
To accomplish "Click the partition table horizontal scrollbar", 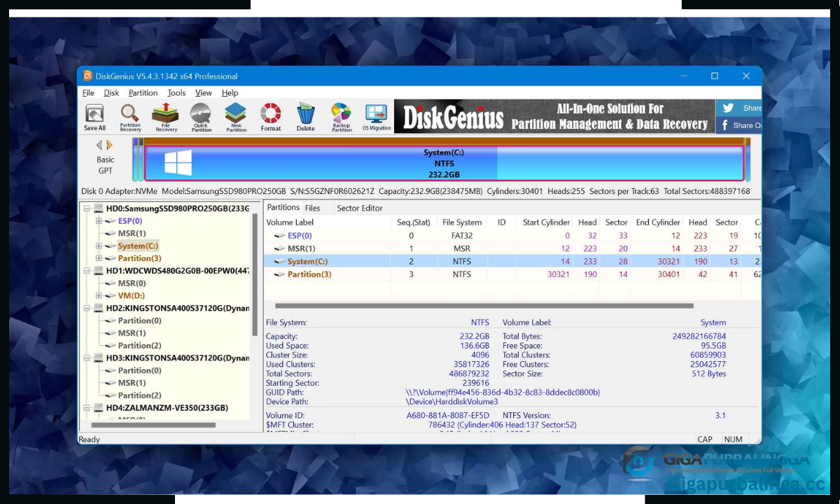I will click(x=484, y=306).
